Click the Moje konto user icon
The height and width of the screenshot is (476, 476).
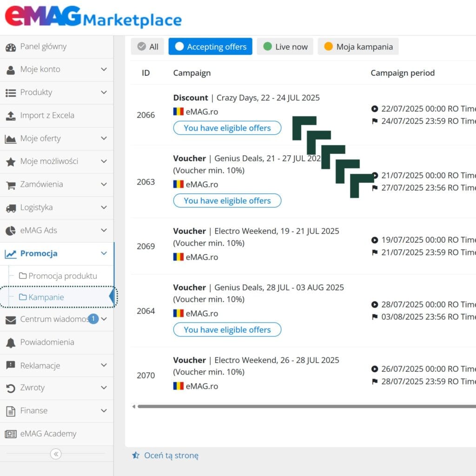pos(11,70)
